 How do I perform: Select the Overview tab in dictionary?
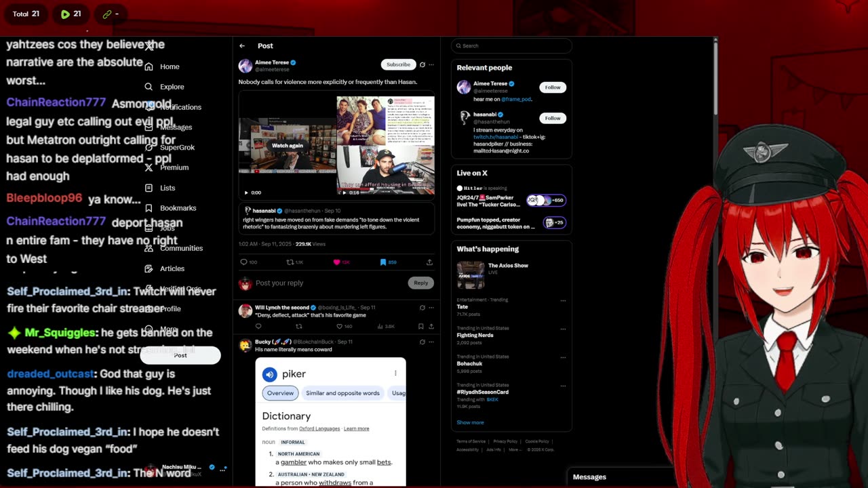[280, 393]
